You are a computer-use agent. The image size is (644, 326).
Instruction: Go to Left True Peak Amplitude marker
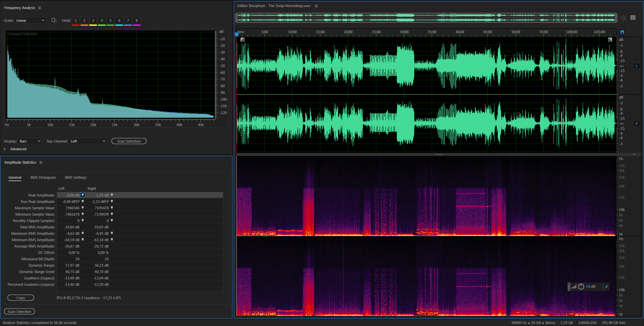[x=83, y=201]
